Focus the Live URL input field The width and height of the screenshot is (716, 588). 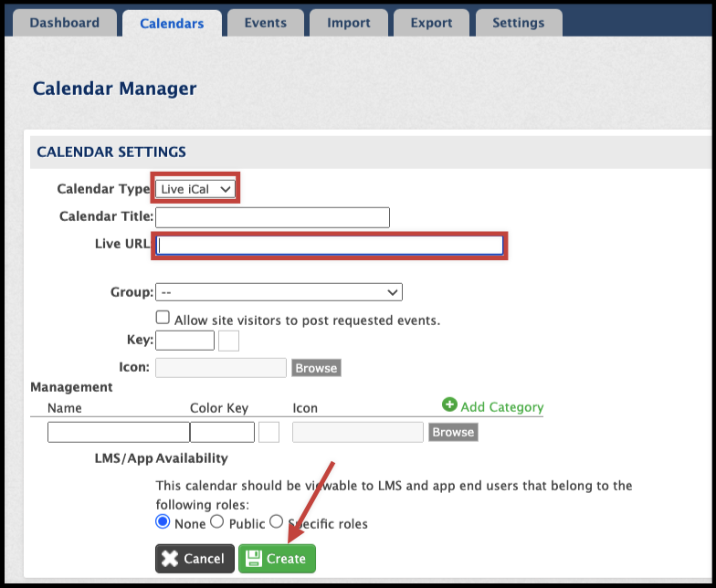[x=331, y=245]
